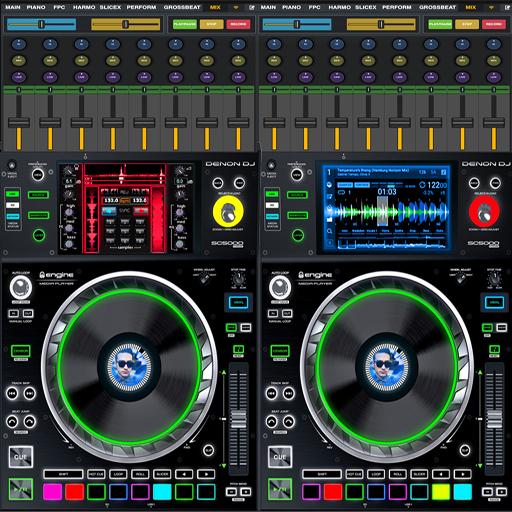Click the waveform on right deck blue display

391,211
